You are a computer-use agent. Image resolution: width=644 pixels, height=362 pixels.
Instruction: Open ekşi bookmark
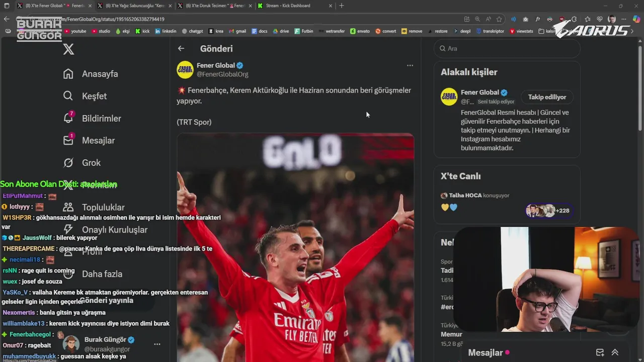point(122,31)
